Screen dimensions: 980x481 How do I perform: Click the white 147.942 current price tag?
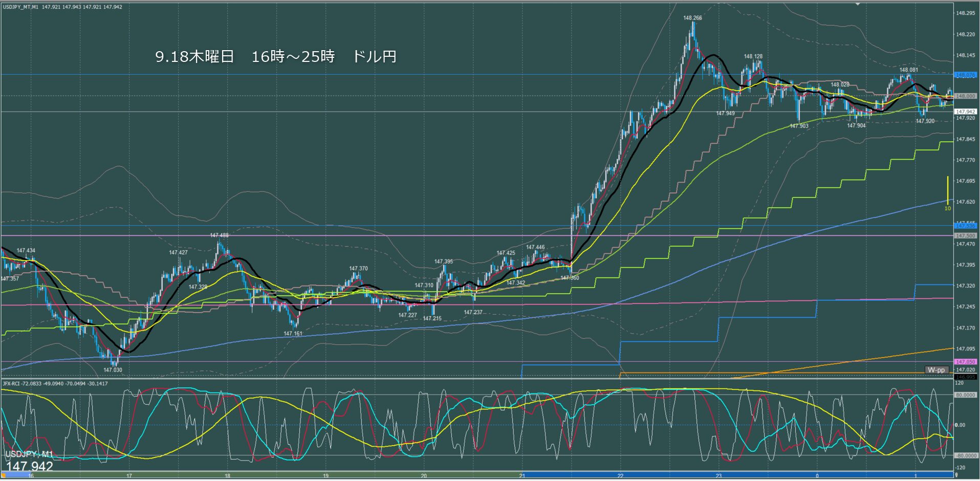pyautogui.click(x=965, y=112)
